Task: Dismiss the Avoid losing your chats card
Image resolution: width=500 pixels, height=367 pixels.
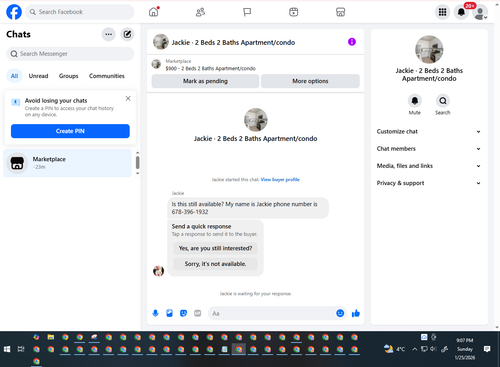Action: coord(128,98)
